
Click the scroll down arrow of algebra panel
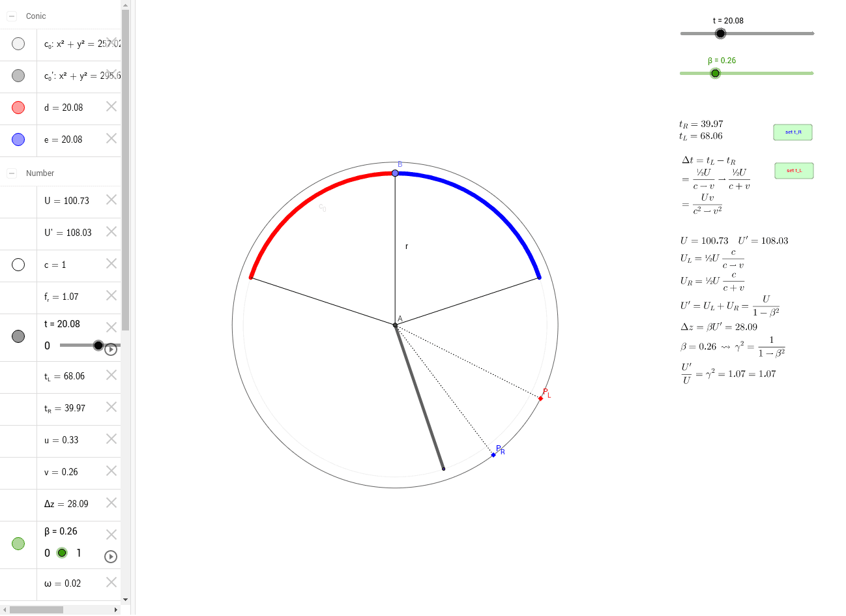click(x=125, y=600)
